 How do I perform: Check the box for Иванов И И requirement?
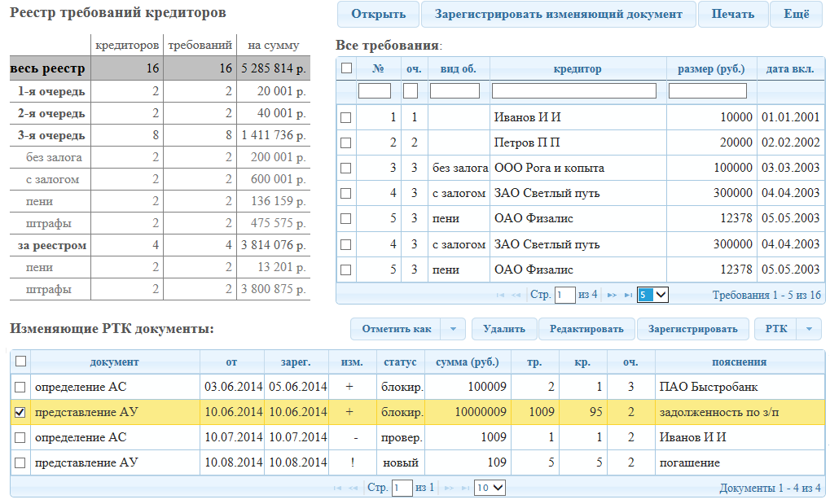346,118
